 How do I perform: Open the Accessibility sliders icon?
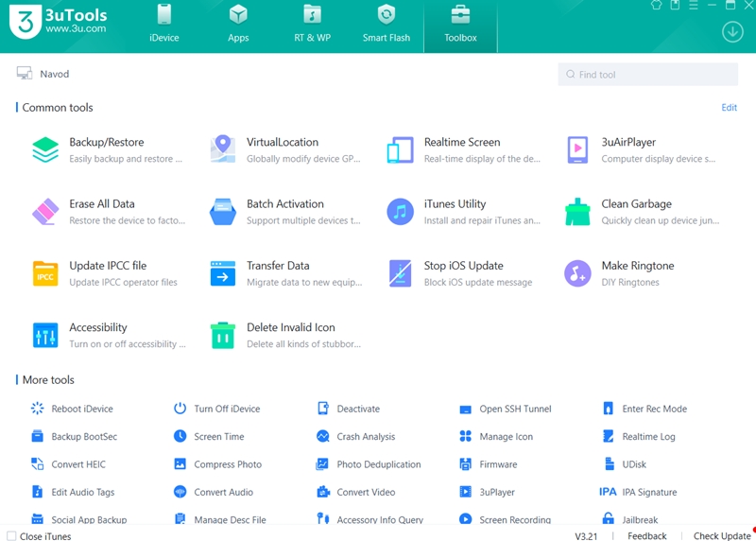45,336
